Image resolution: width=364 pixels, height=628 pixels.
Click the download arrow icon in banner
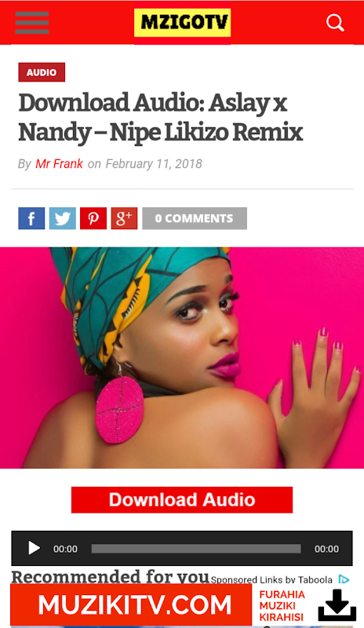pyautogui.click(x=337, y=605)
